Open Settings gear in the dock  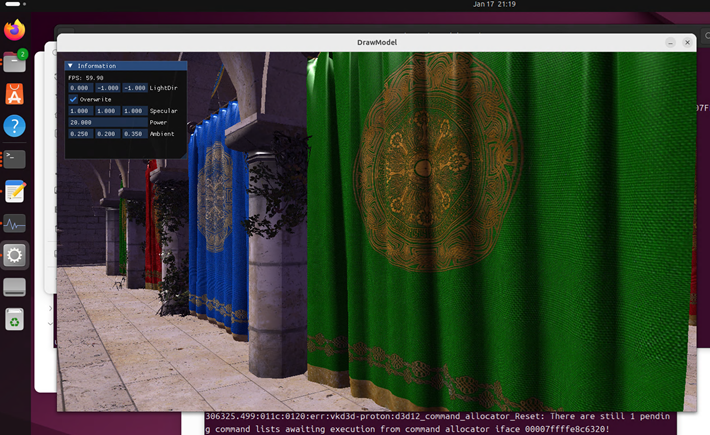15,255
